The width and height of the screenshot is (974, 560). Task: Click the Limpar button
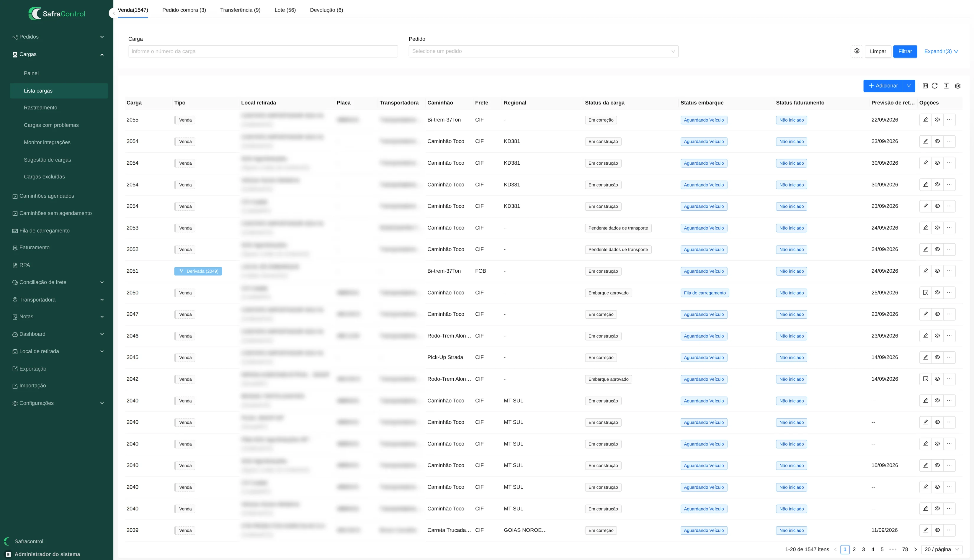point(878,51)
